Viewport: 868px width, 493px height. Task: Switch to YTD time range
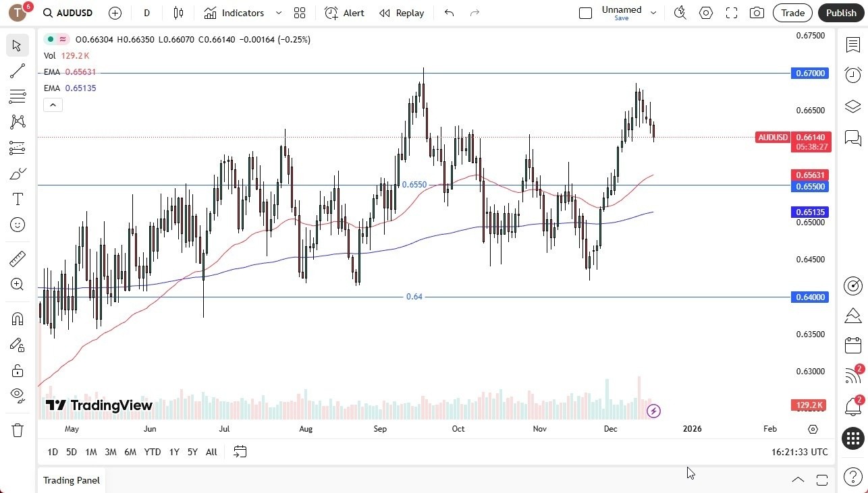click(153, 452)
